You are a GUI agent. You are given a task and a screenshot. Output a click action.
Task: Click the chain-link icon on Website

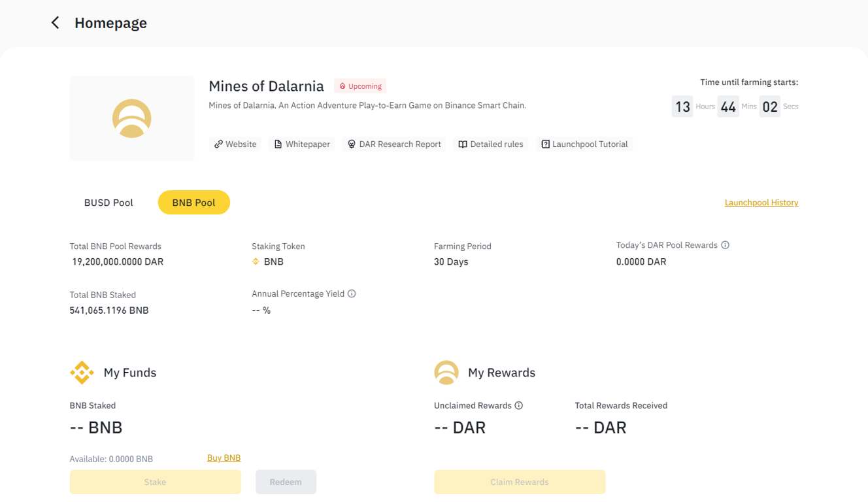pyautogui.click(x=218, y=144)
